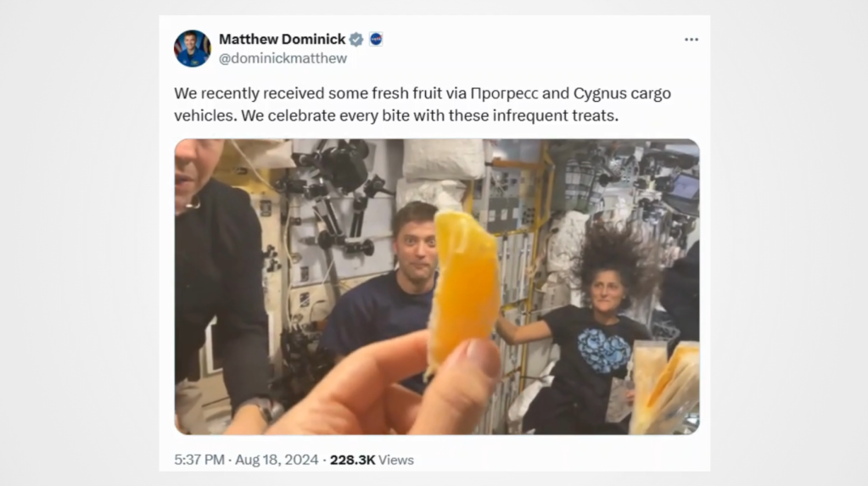Open the @dominickmatthew handle link
Screen dimensions: 868x486
tap(283, 59)
